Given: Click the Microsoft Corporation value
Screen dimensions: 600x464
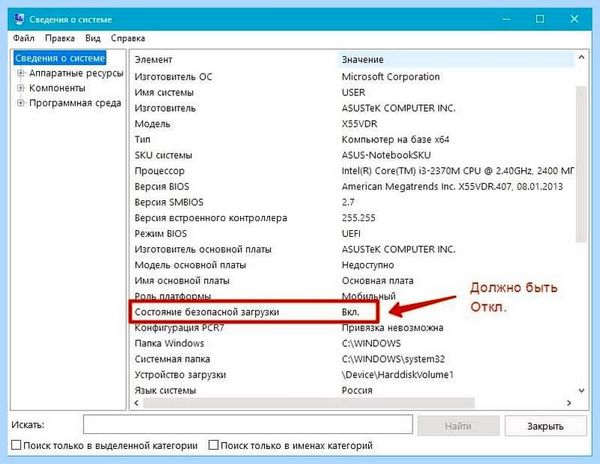Looking at the screenshot, I should pyautogui.click(x=391, y=77).
